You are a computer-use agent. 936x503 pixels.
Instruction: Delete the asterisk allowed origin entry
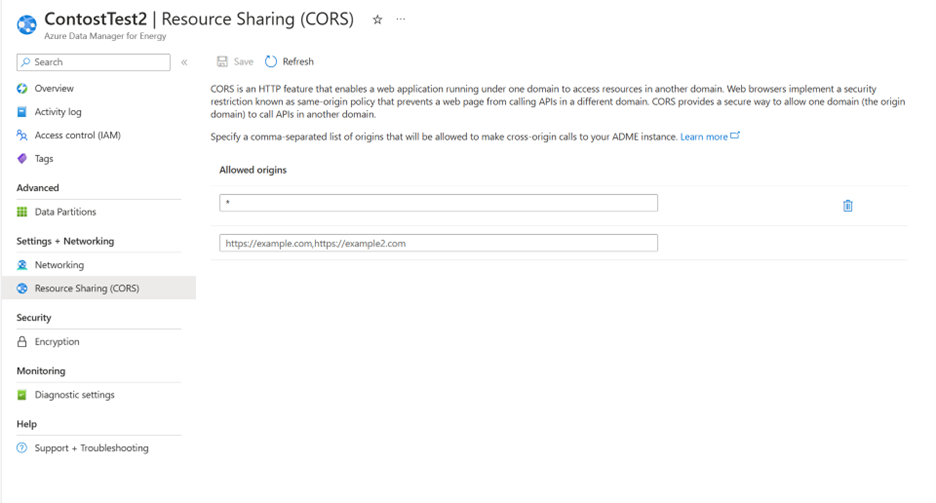pos(847,206)
